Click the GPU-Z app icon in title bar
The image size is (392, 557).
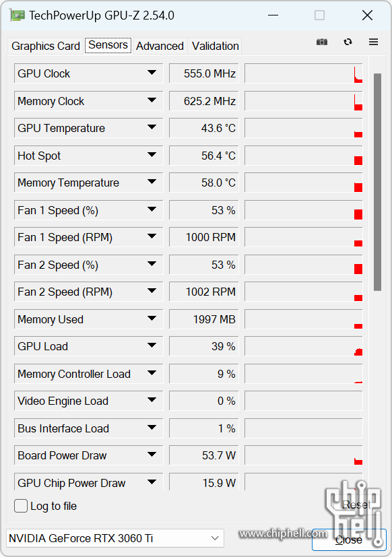point(18,15)
